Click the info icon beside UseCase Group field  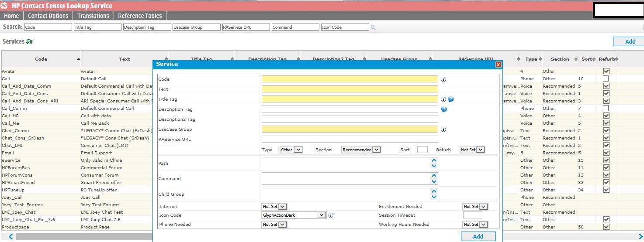pyautogui.click(x=443, y=130)
